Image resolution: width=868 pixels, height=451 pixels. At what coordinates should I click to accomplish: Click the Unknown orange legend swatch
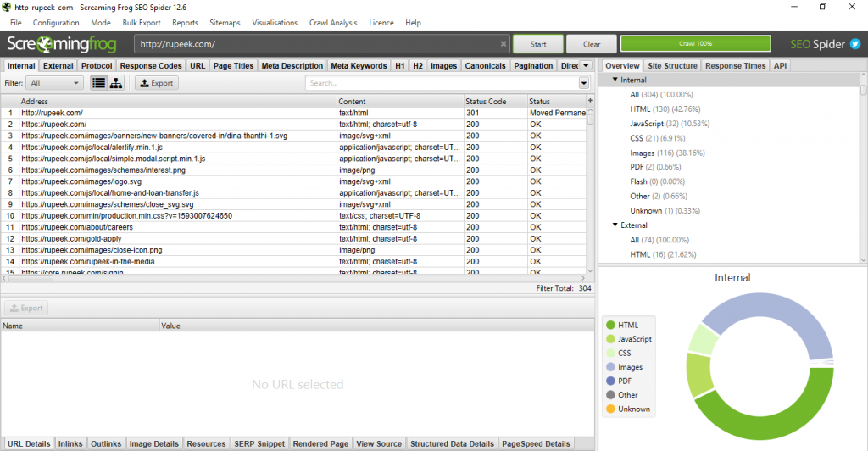610,409
